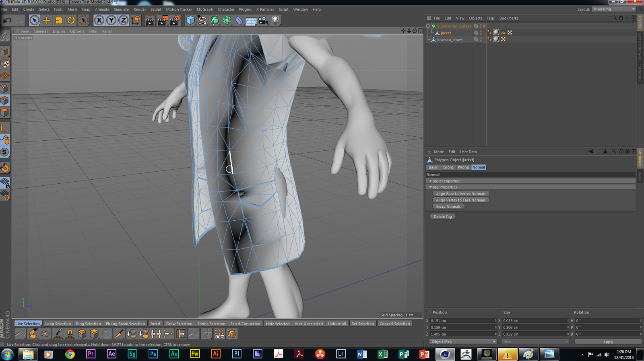The image size is (644, 361).
Task: Toggle visibility dots for jacket object
Action: coord(481,33)
